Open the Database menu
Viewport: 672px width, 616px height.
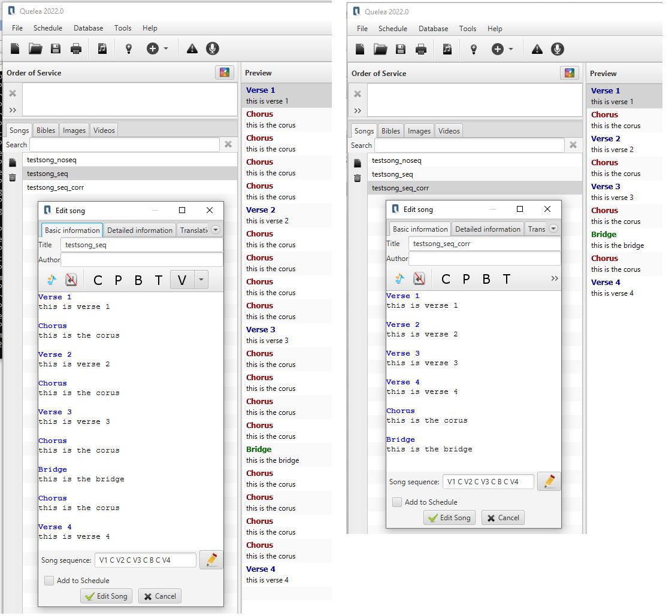coord(88,28)
